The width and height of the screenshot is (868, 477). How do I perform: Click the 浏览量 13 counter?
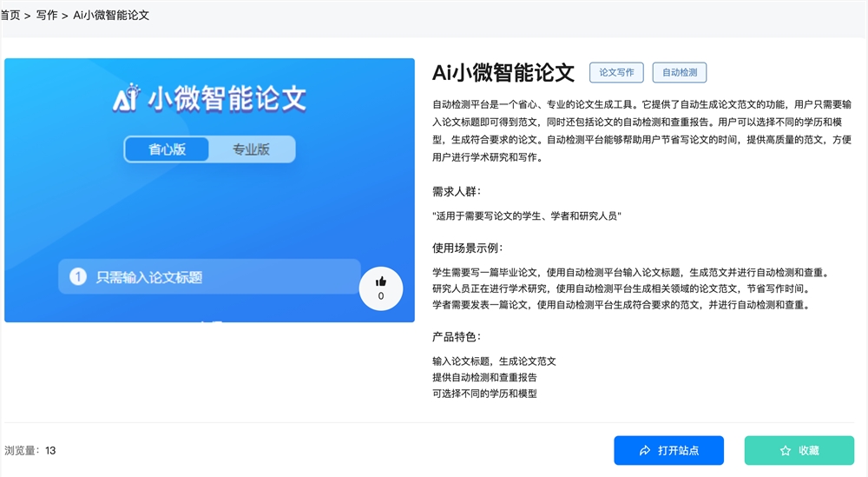[30, 450]
